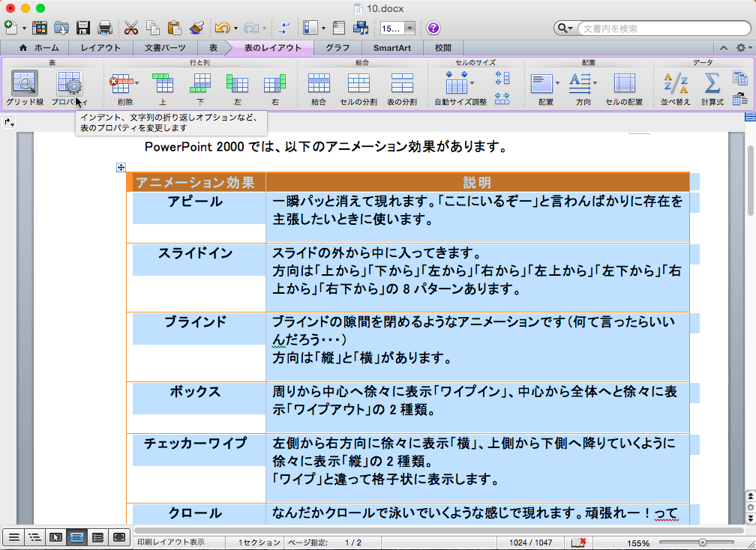Open the sidebar options dropdown arrow

[x=323, y=28]
